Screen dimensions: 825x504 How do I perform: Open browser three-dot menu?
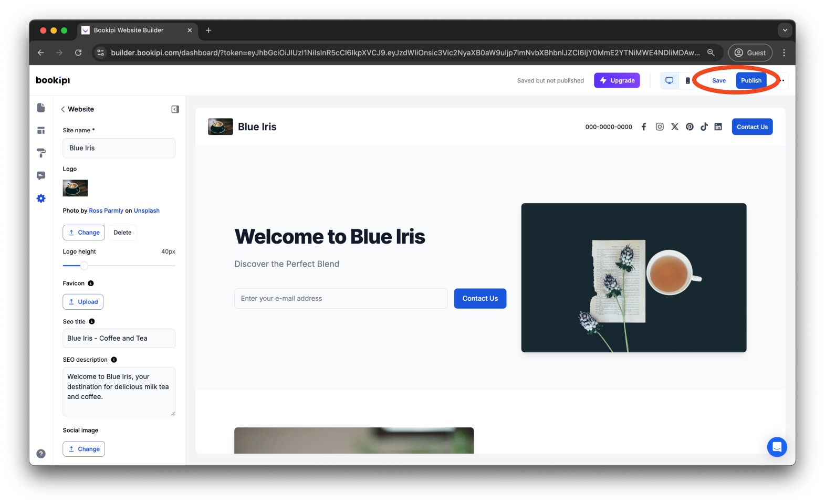click(784, 52)
